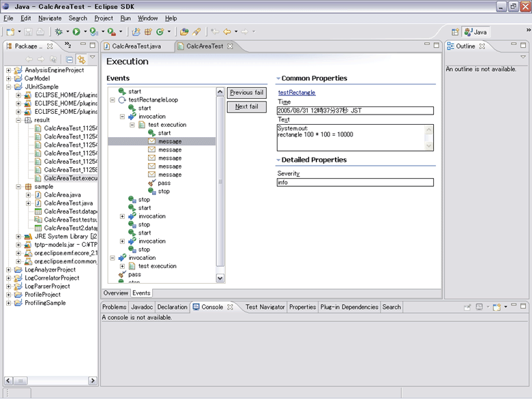
Task: Open the Back history dropdown arrow
Action: (x=236, y=32)
